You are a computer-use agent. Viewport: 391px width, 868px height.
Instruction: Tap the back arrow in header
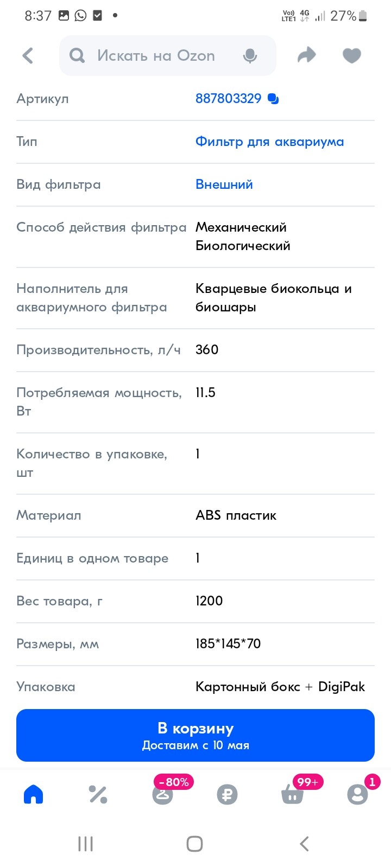point(28,55)
